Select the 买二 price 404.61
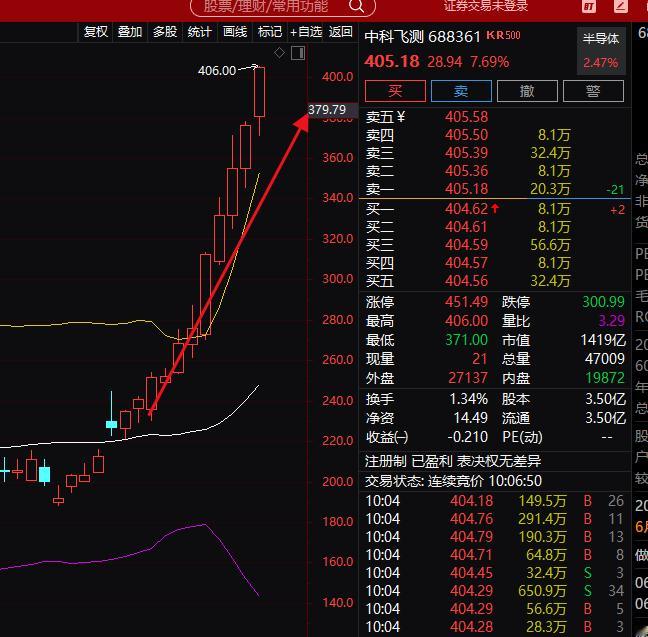Viewport: 648px width, 637px height. pos(467,227)
